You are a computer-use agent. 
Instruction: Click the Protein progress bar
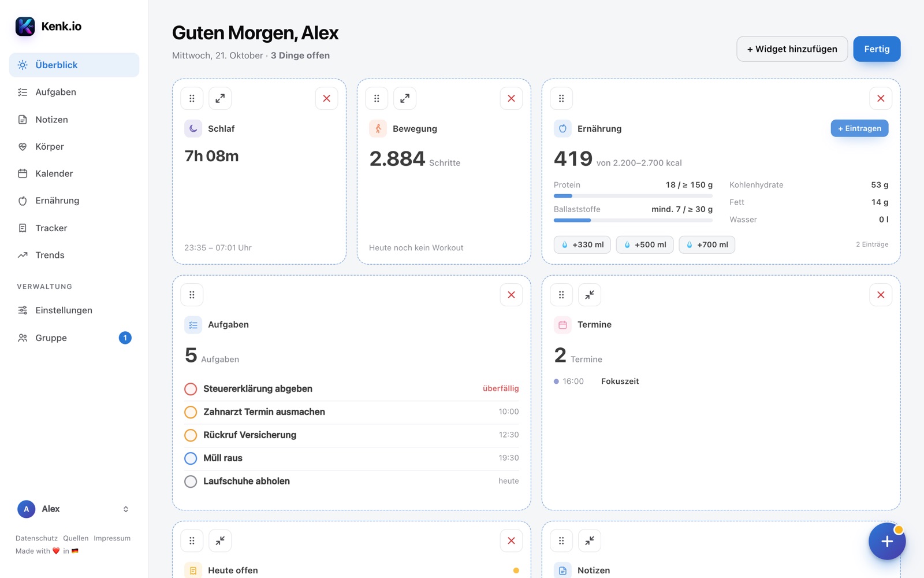(x=633, y=196)
